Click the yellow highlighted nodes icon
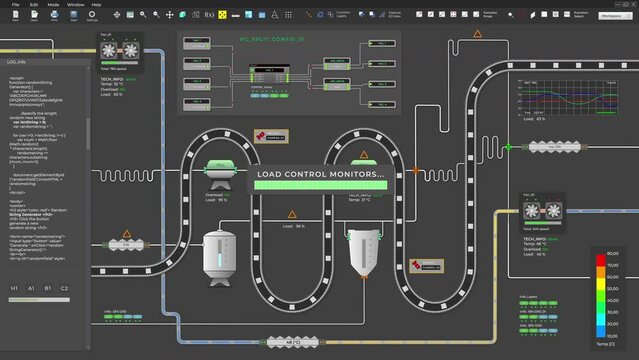Viewport: 639px width, 360px height. pyautogui.click(x=223, y=15)
